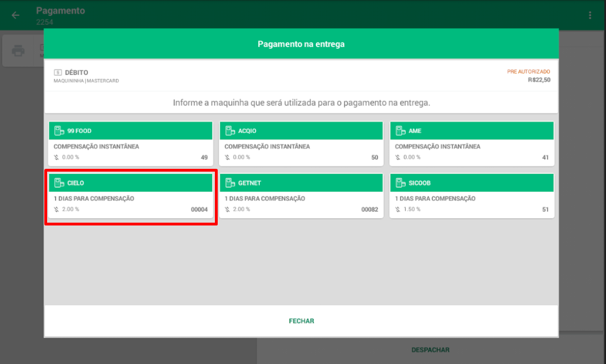606x364 pixels.
Task: Click the PRE AUTORIZADO status
Action: (529, 71)
